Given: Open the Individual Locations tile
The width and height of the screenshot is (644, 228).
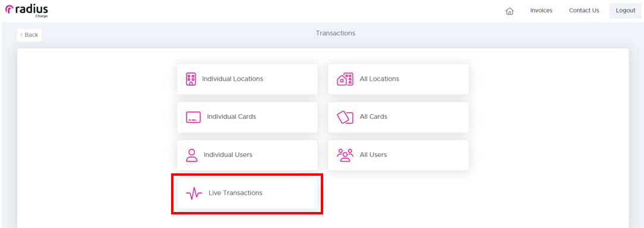Looking at the screenshot, I should click(247, 79).
